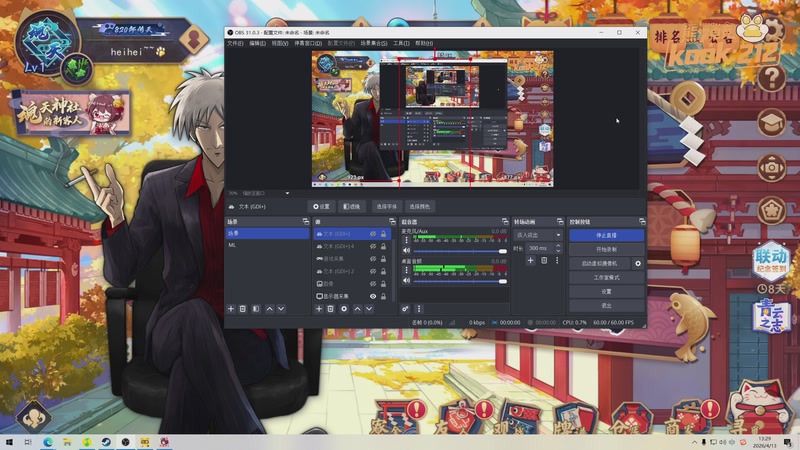Viewport: 800px width, 450px height.
Task: Open the game camera screenshot icon
Action: 771,167
